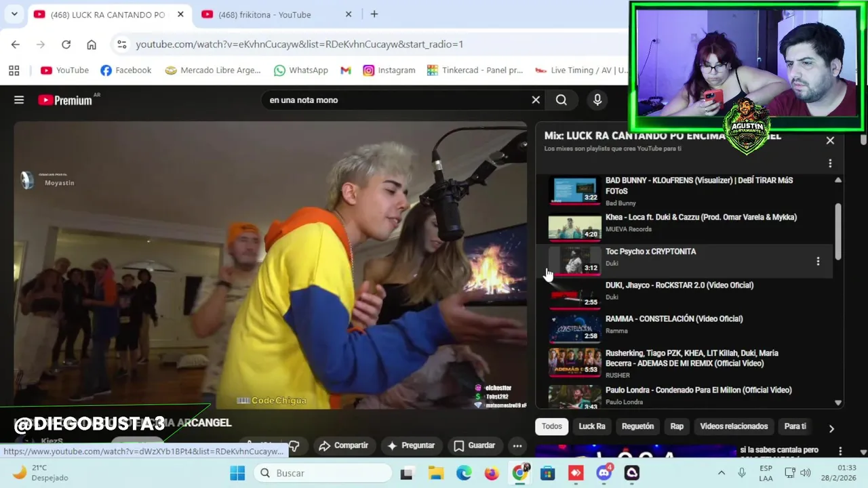Open the tab search dropdown arrow
This screenshot has width=868, height=488.
point(14,14)
